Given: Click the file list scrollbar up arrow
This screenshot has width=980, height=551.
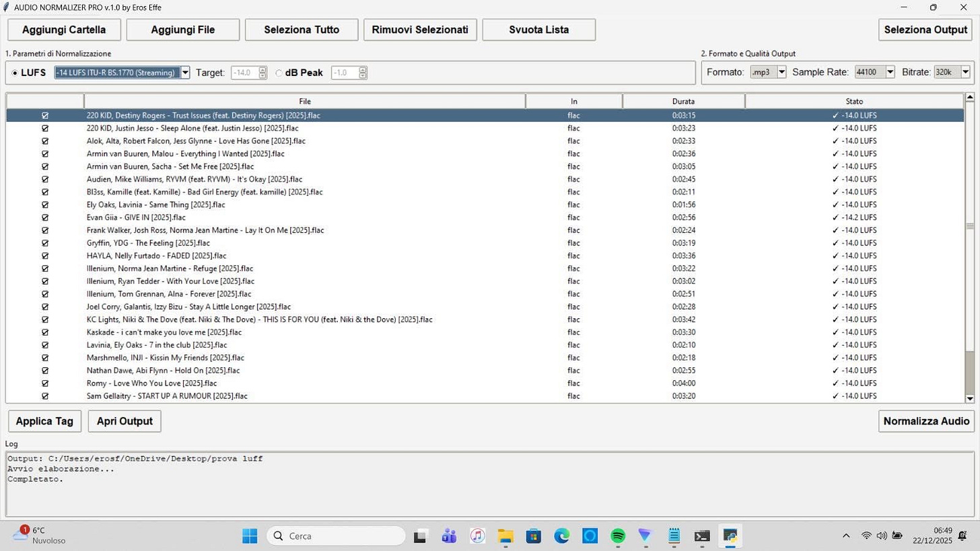Looking at the screenshot, I should (x=970, y=98).
